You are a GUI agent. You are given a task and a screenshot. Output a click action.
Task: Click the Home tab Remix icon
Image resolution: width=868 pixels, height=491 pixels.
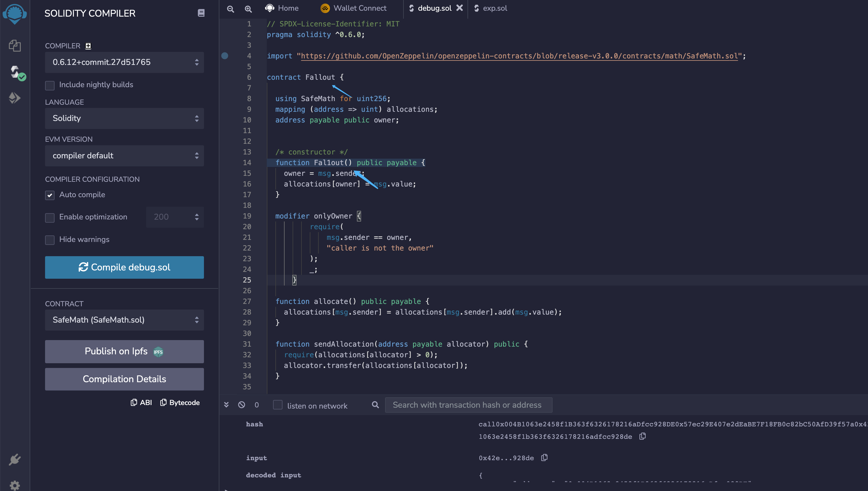[x=270, y=8]
